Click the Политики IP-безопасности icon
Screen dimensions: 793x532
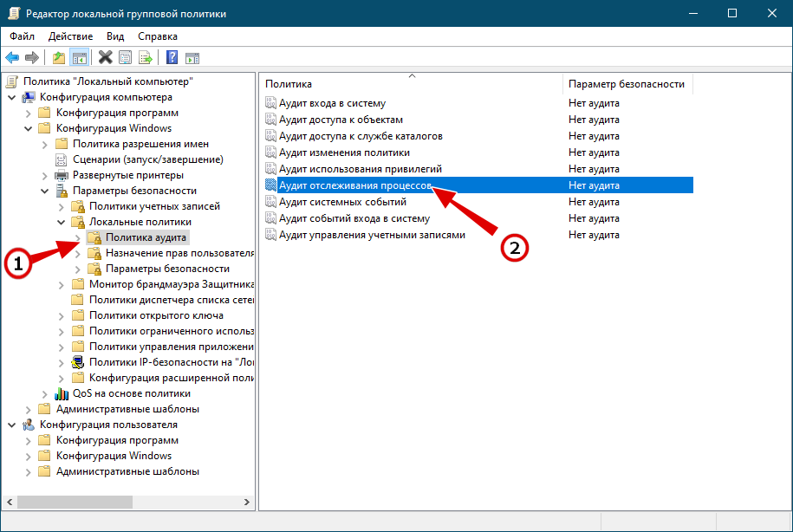coord(78,362)
